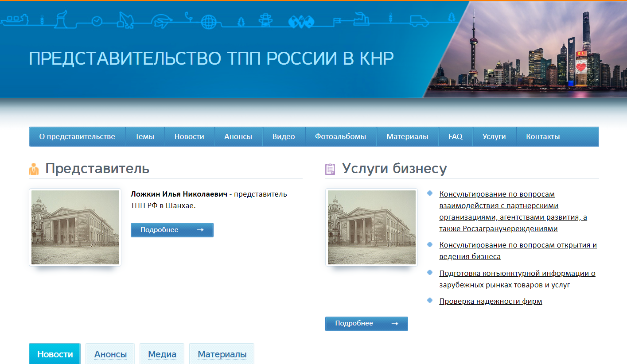Screen dimensions: 627x364
Task: Open the 'Темы' menu item
Action: [x=145, y=136]
